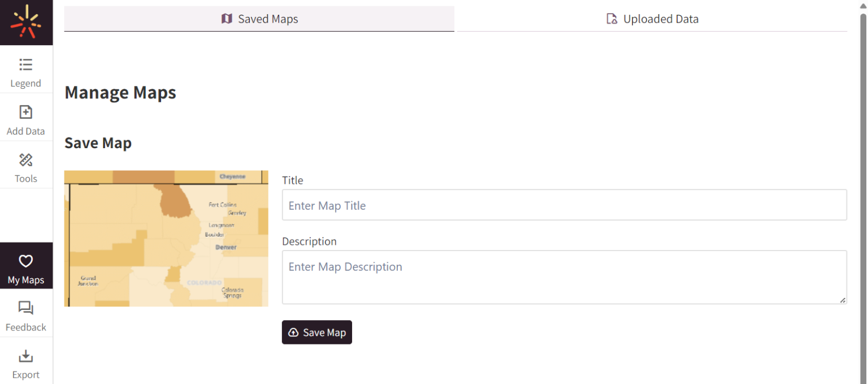
Task: Click the cloud upload icon inside Save Map
Action: (x=294, y=333)
